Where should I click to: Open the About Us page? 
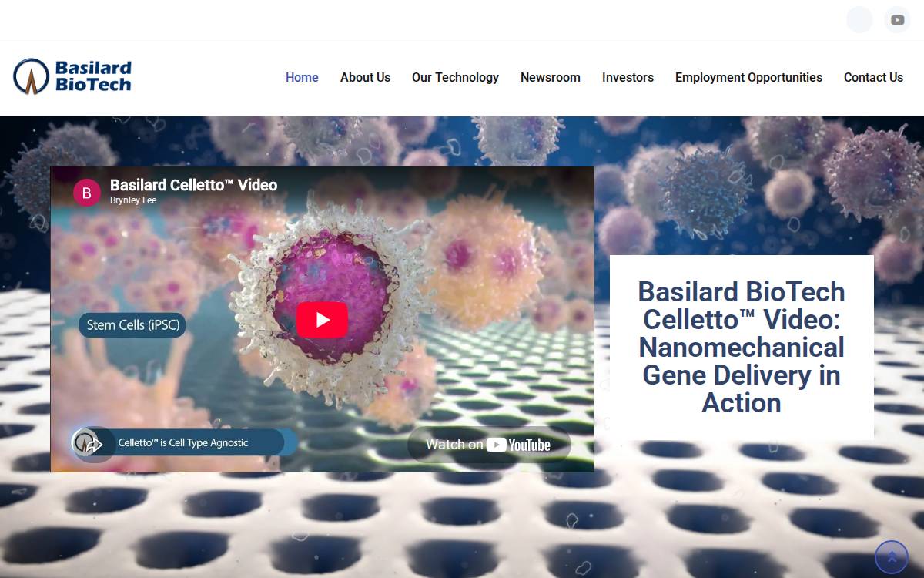click(x=365, y=77)
